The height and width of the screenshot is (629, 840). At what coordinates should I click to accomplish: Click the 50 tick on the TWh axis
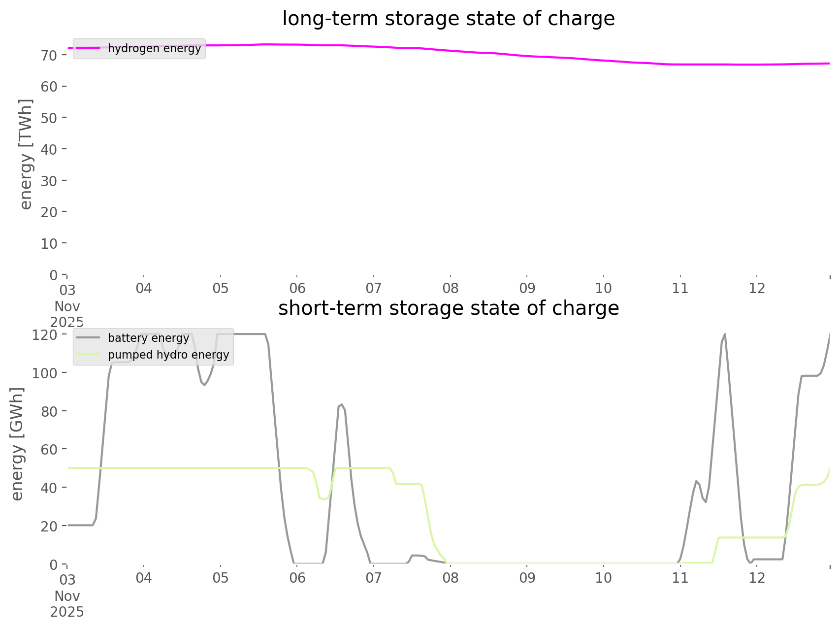(49, 118)
